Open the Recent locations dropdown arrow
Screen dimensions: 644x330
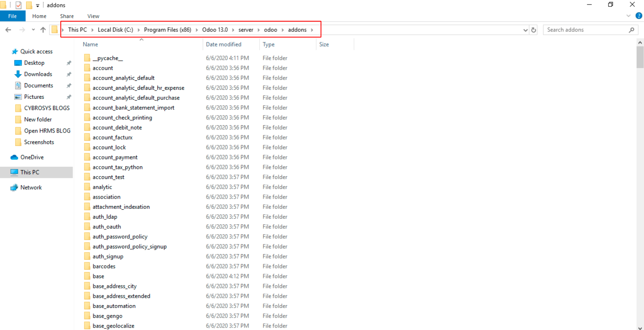click(33, 30)
